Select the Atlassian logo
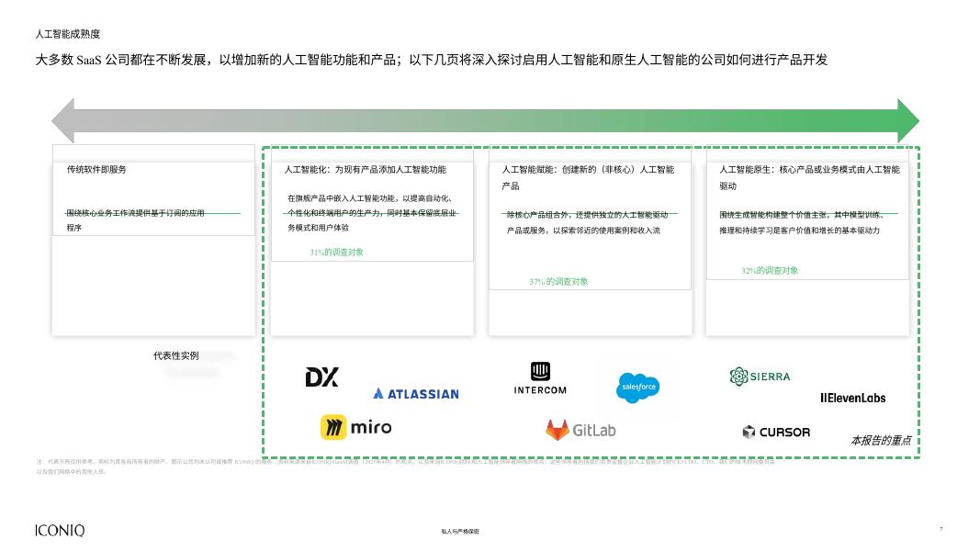 (x=416, y=394)
